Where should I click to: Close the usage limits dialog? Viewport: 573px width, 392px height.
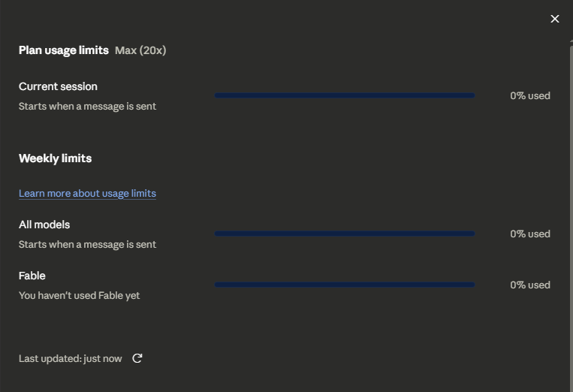point(555,19)
